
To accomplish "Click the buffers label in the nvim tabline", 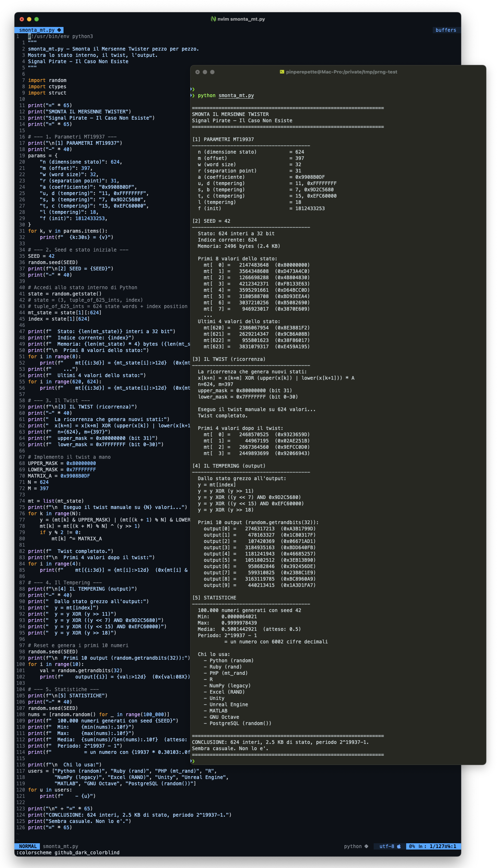I will (x=446, y=30).
